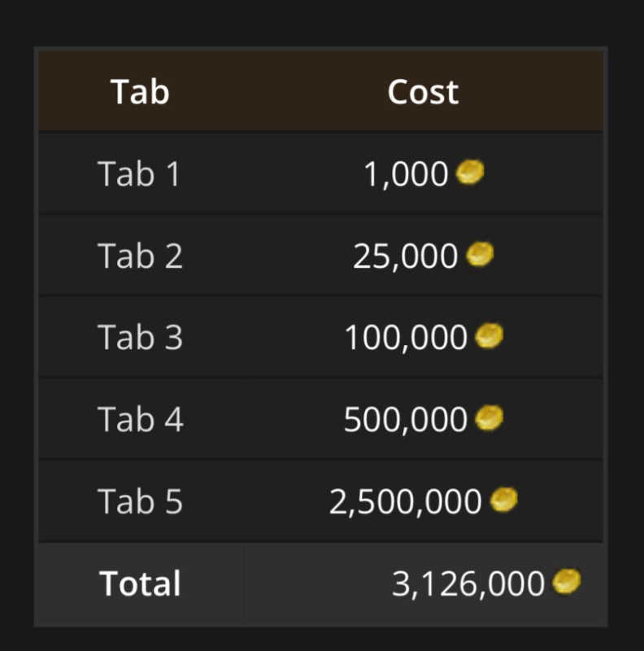Select the Tab 5 row label
The width and height of the screenshot is (644, 651).
(140, 500)
